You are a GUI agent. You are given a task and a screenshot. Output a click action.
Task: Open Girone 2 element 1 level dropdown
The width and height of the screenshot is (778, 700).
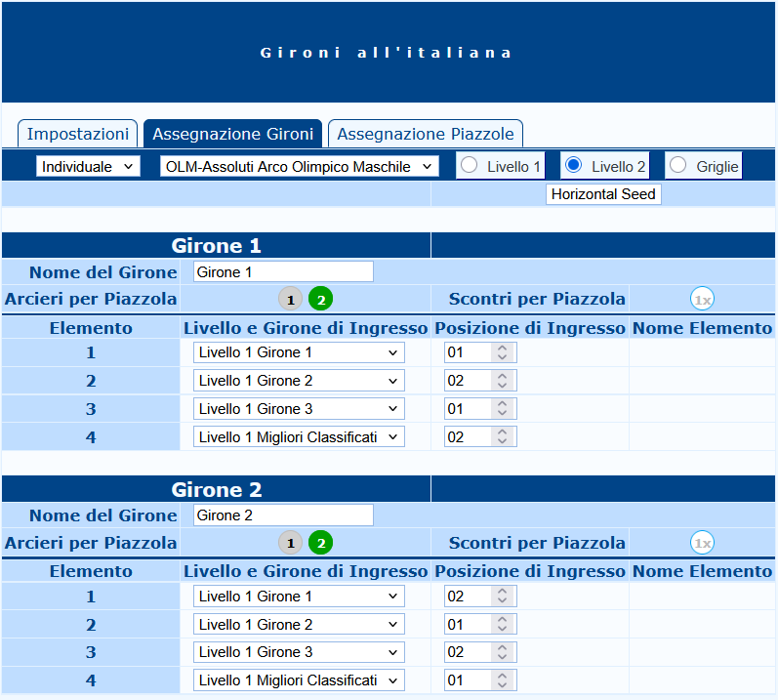pos(299,596)
